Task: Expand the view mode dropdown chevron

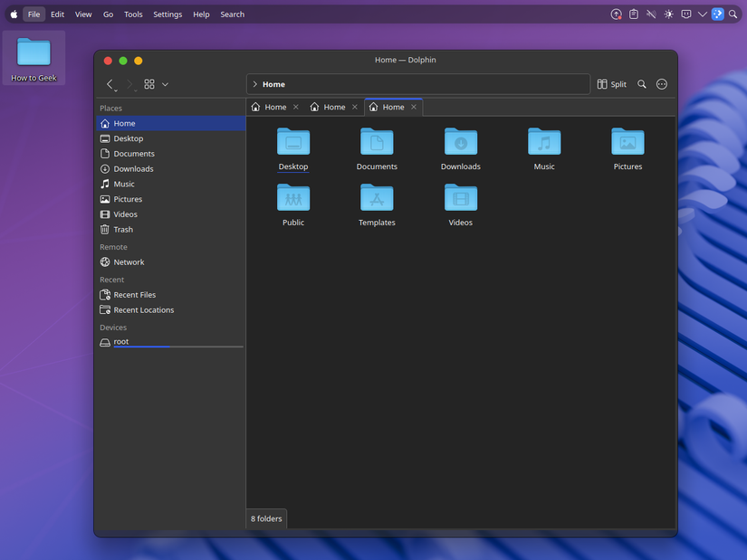Action: [165, 83]
